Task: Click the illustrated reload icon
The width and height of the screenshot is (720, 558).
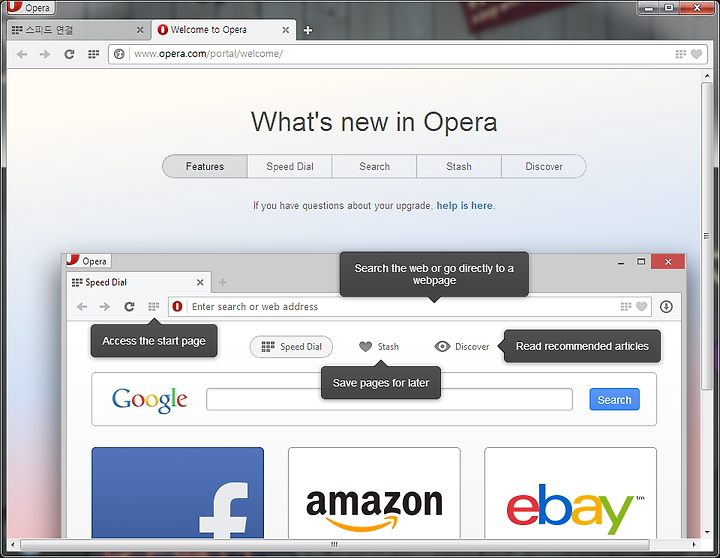Action: point(129,306)
